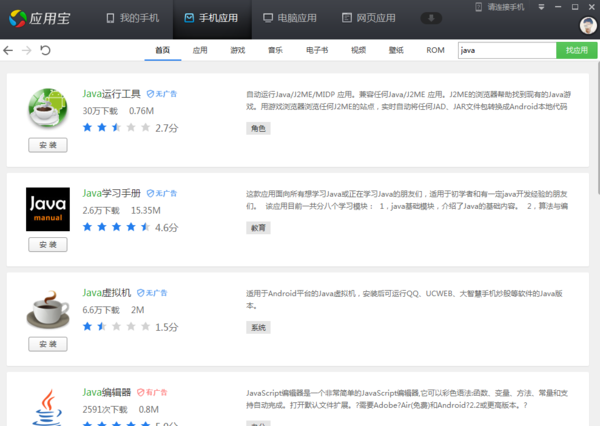
Task: Select the 电子书 category
Action: click(x=317, y=50)
